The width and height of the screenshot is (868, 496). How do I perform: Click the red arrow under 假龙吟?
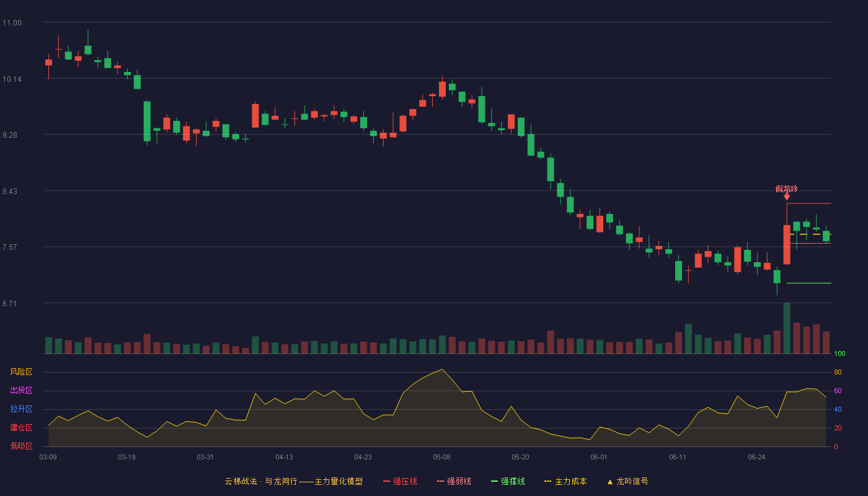(x=787, y=197)
